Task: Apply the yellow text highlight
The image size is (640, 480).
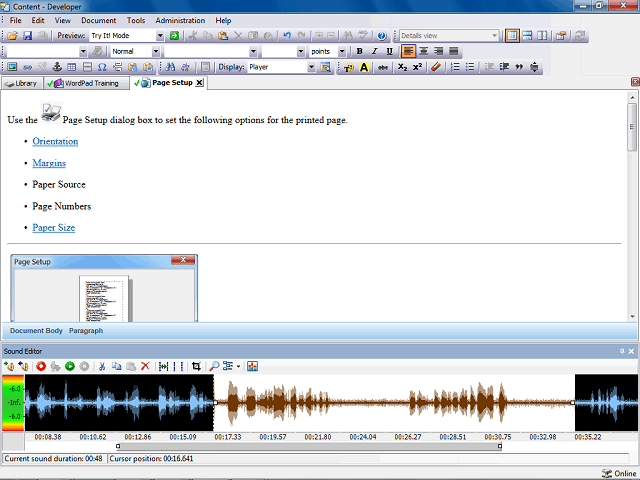Action: (x=364, y=67)
